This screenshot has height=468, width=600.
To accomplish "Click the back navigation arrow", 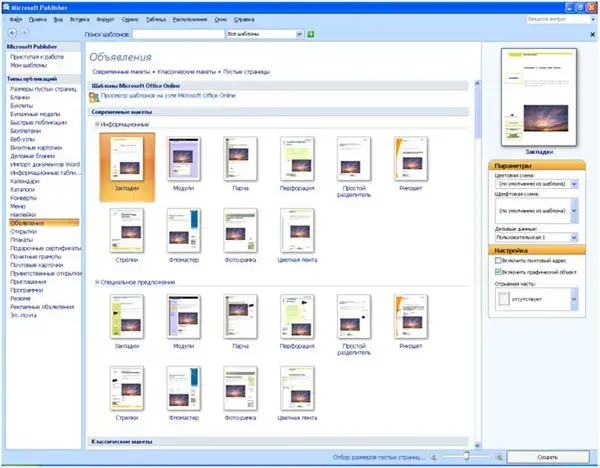I will point(11,34).
